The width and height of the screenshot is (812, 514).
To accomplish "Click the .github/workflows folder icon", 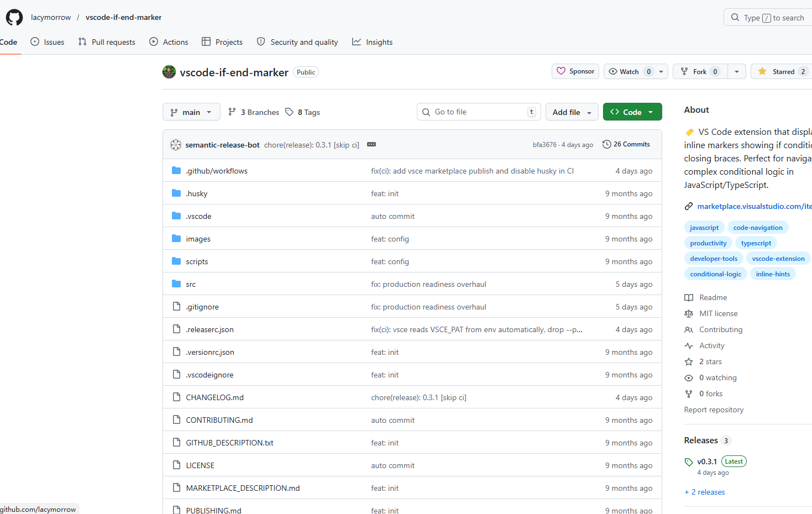I will (x=176, y=171).
